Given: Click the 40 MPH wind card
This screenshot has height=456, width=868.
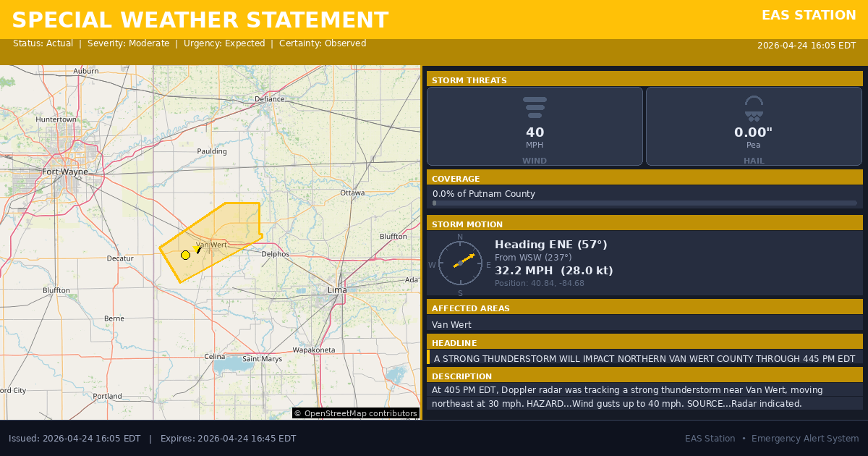Looking at the screenshot, I should 535,127.
